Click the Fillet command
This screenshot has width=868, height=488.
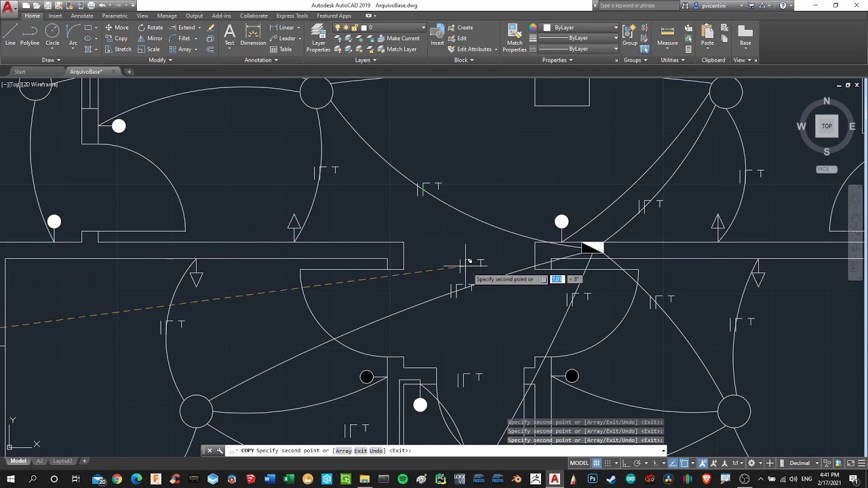pyautogui.click(x=180, y=39)
